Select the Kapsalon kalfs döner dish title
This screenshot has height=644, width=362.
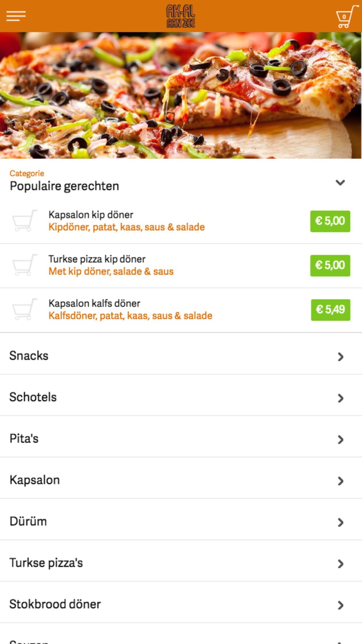point(94,303)
